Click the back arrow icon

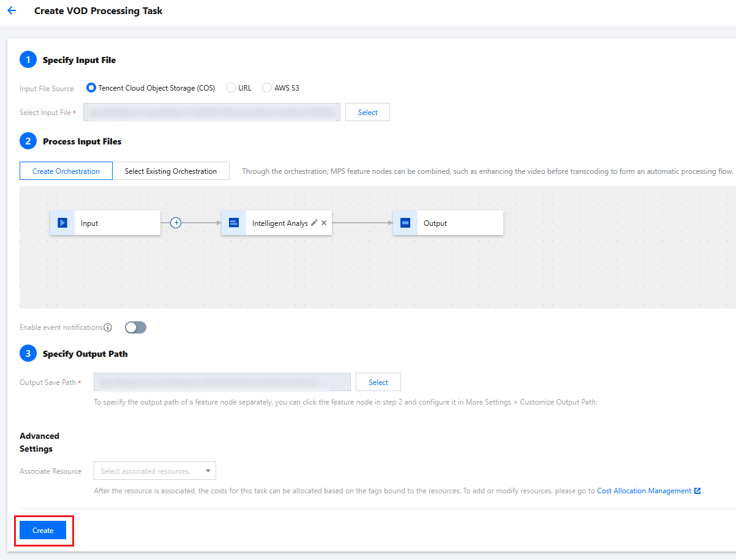click(12, 11)
